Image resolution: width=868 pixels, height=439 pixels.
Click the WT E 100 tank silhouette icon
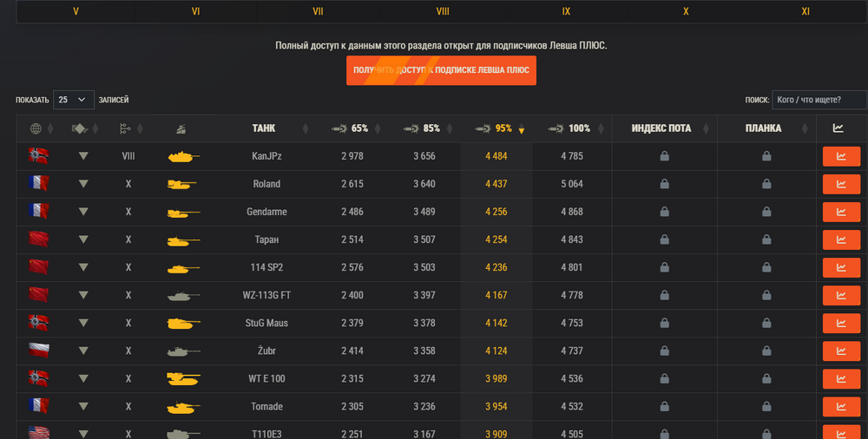(184, 378)
